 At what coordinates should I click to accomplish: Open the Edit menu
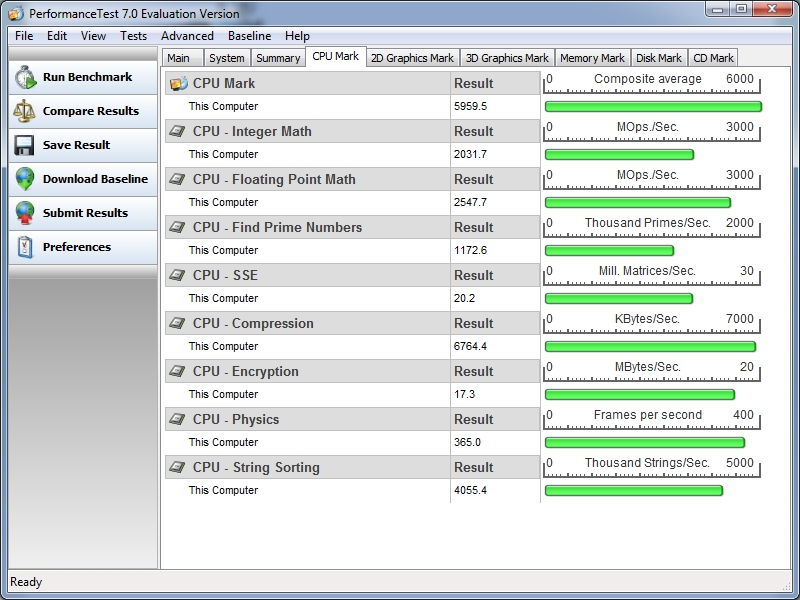coord(57,36)
